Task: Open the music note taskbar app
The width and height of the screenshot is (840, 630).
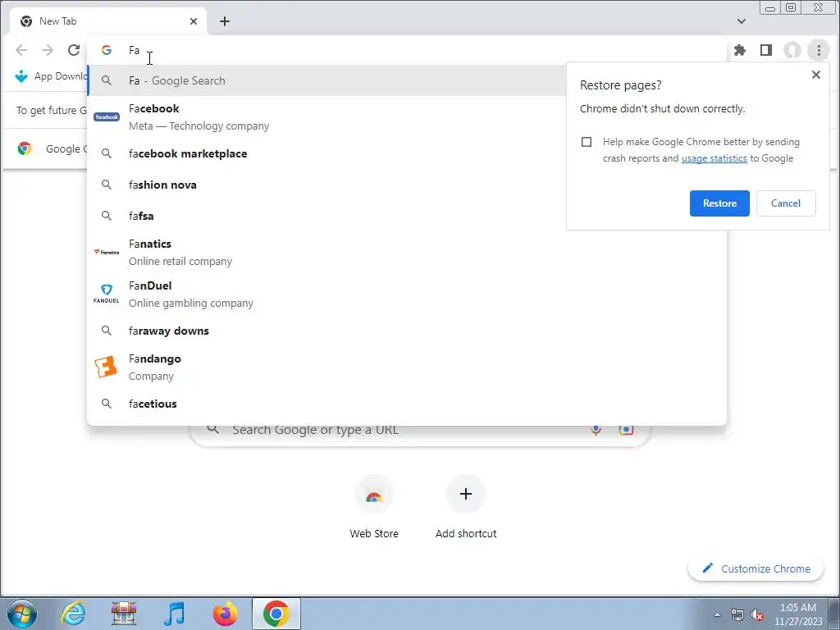Action: coord(175,614)
